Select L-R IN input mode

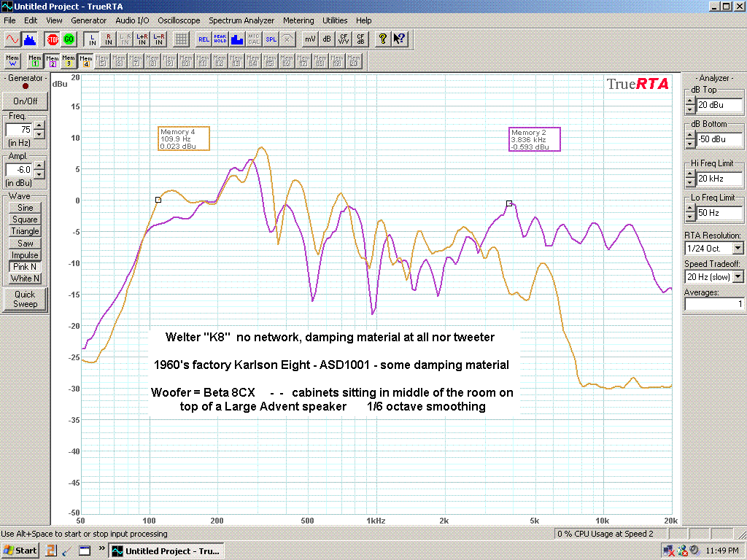click(158, 39)
